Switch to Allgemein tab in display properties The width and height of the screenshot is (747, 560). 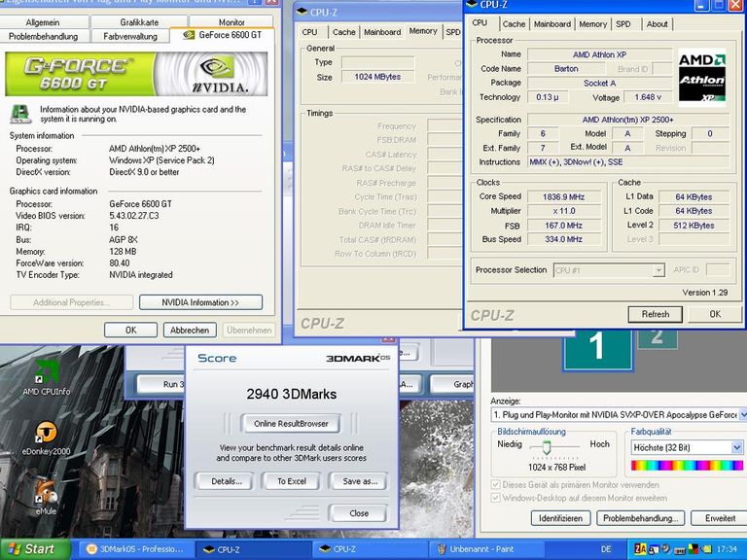[x=43, y=22]
